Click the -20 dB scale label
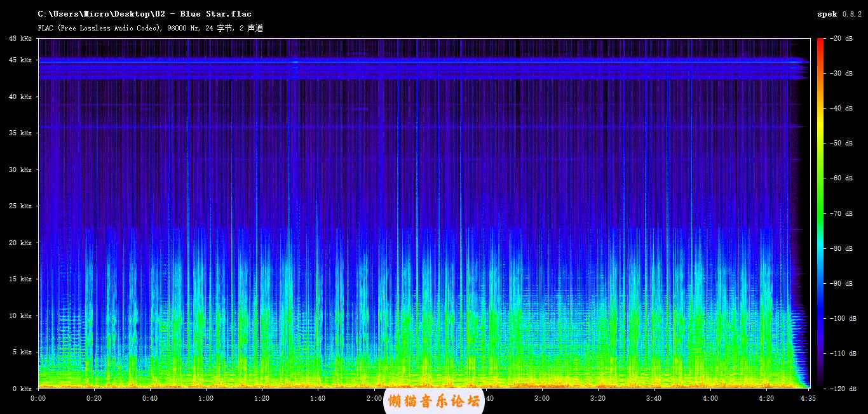This screenshot has height=414, width=868. point(843,39)
